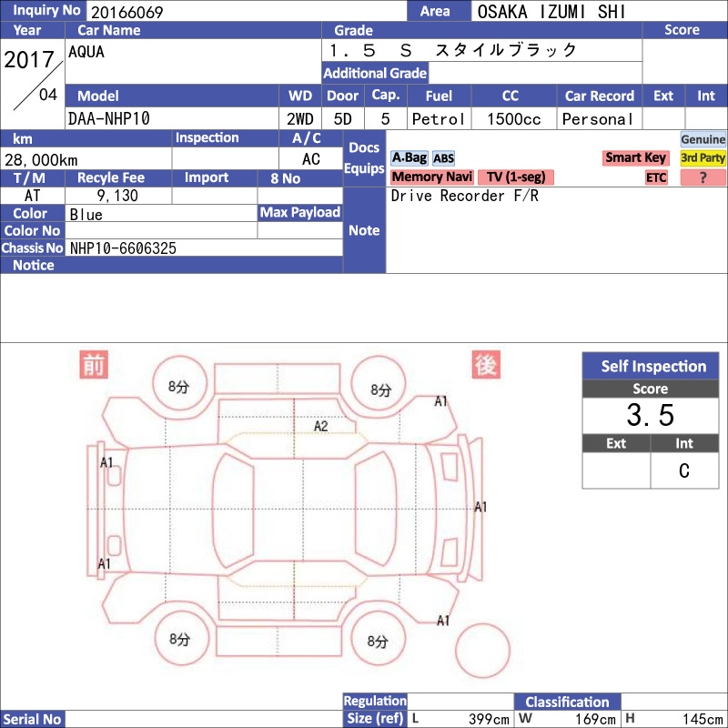Click the Serial No label
The height and width of the screenshot is (728, 728).
33,719
